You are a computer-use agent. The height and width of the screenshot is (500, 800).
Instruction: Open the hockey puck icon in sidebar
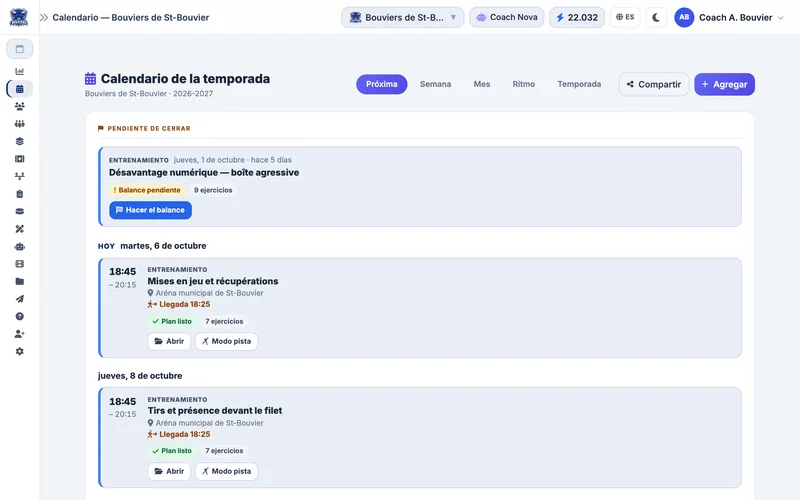(x=19, y=211)
